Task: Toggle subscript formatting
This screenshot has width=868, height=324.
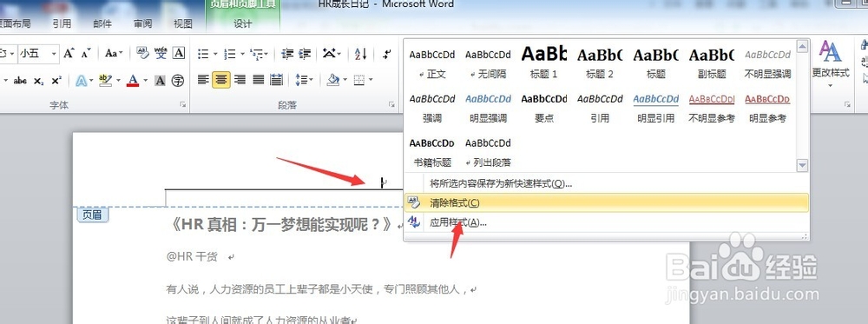Action: (x=38, y=81)
